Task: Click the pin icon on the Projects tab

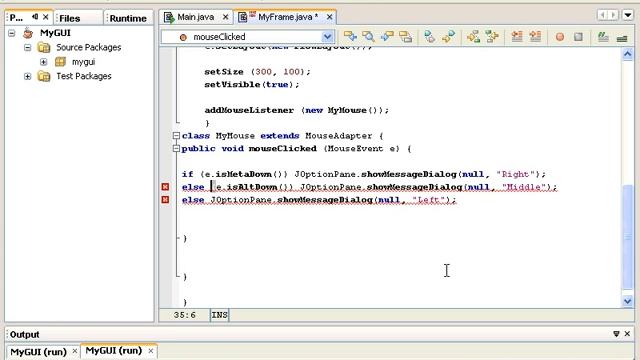Action: pyautogui.click(x=35, y=17)
